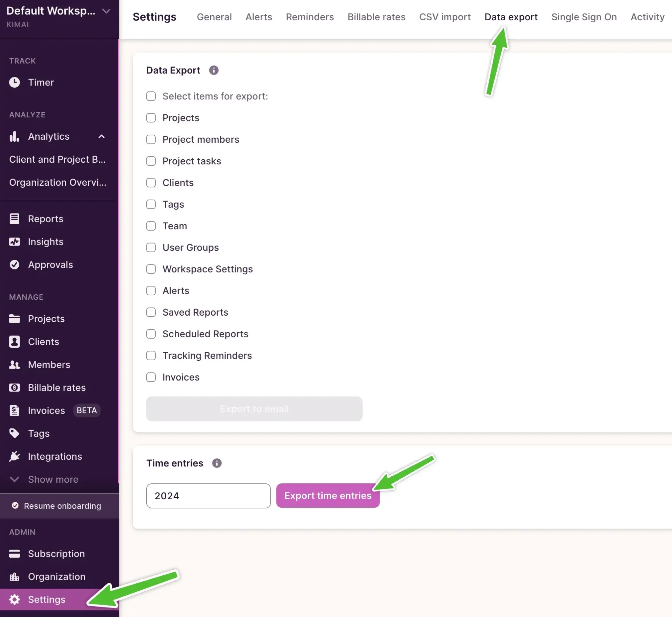Click Time entries info icon

[217, 463]
